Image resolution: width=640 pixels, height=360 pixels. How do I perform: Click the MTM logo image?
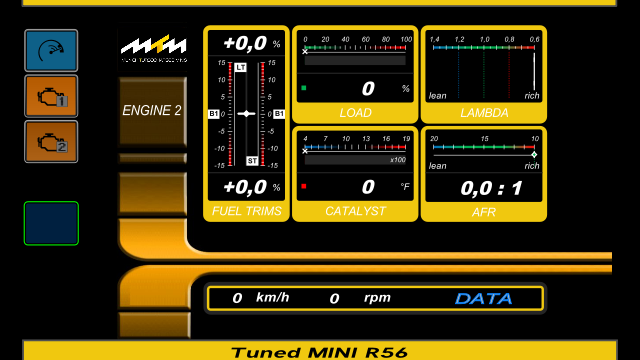point(154,49)
